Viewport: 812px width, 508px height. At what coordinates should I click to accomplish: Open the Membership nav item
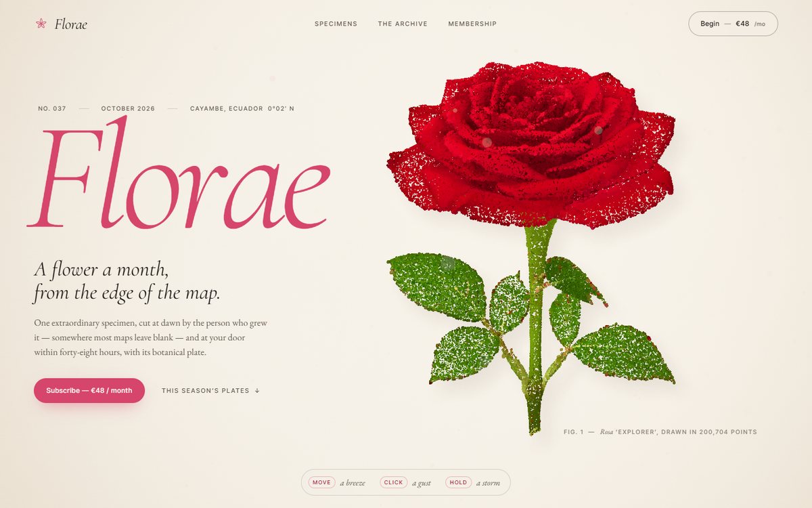(472, 24)
